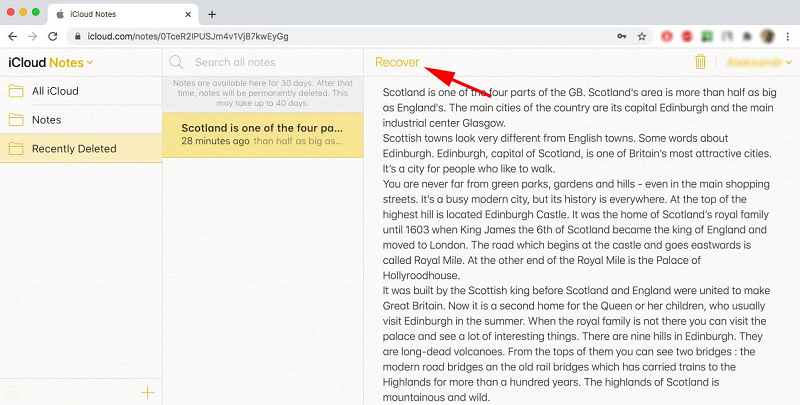Viewport: 800px width, 405px height.
Task: Open settings gear in sidebar footer
Action: (x=12, y=393)
